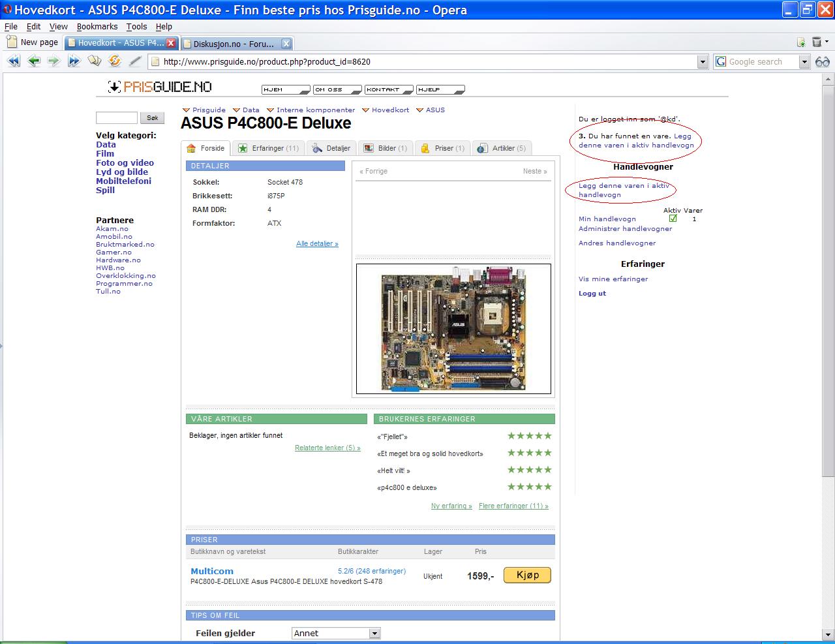The height and width of the screenshot is (644, 835).
Task: Click the page icon in the address field
Action: (x=155, y=61)
